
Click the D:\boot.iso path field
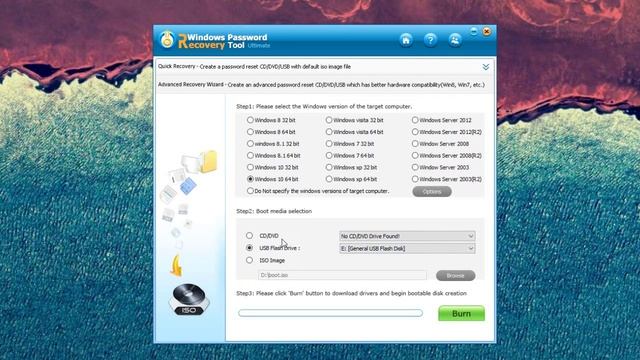point(342,275)
